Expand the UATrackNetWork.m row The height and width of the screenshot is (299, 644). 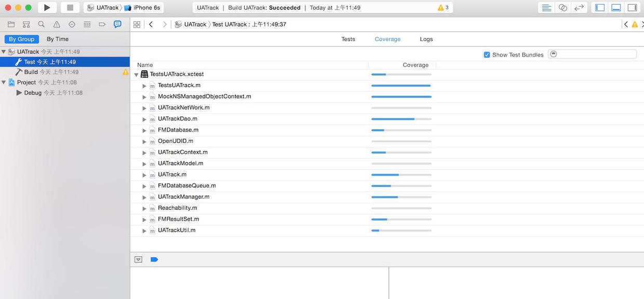144,108
